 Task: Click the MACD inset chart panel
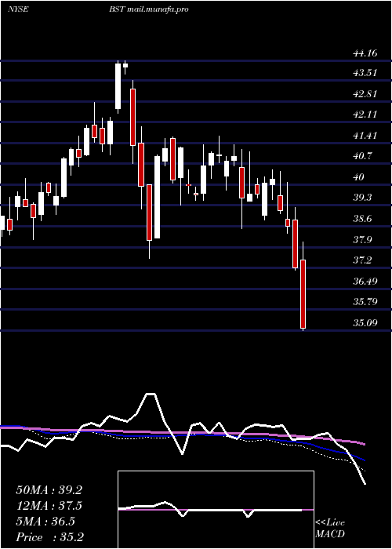click(x=216, y=510)
